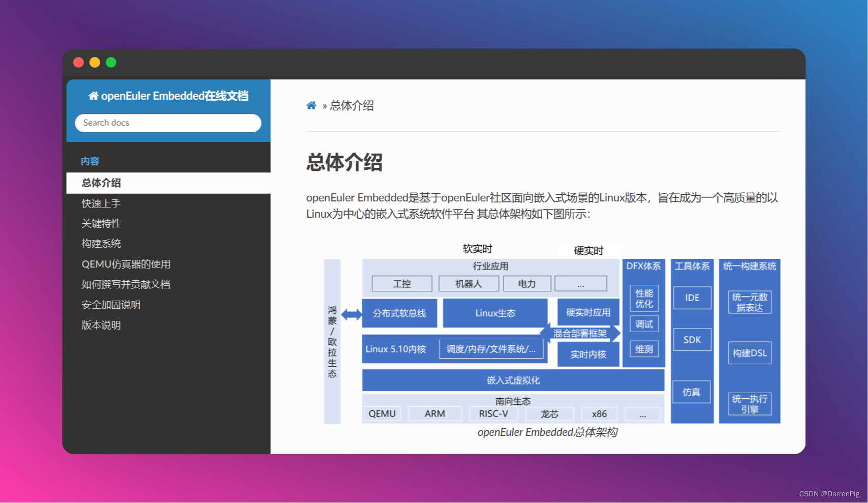
Task: Click the ARM box in 南向生态
Action: [435, 414]
